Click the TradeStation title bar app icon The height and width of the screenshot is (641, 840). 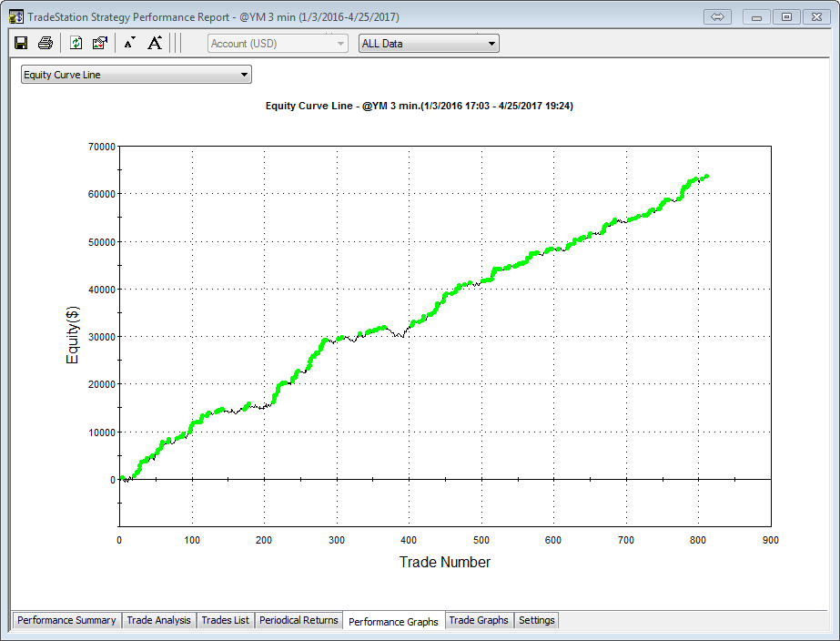(x=16, y=17)
